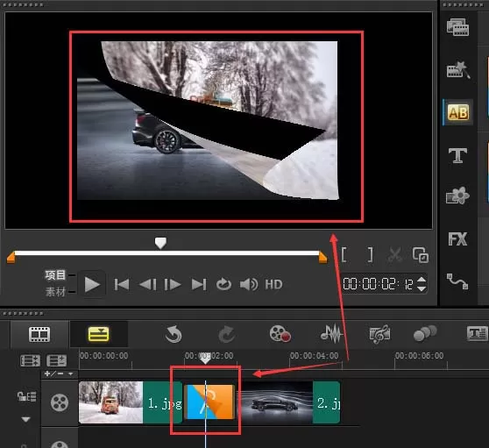Select the transition clip between 1.jpg and 2.jpg
Screen dimensions: 489x448
[x=209, y=402]
